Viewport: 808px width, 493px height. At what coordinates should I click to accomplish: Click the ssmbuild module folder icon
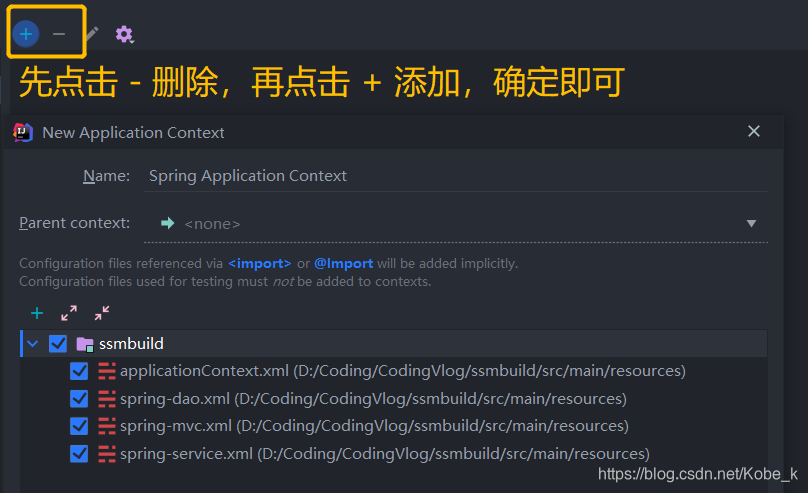coord(85,344)
